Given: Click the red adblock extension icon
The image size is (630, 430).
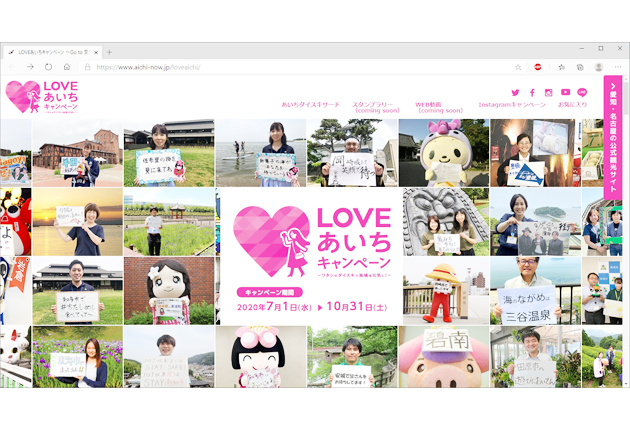Looking at the screenshot, I should (538, 67).
